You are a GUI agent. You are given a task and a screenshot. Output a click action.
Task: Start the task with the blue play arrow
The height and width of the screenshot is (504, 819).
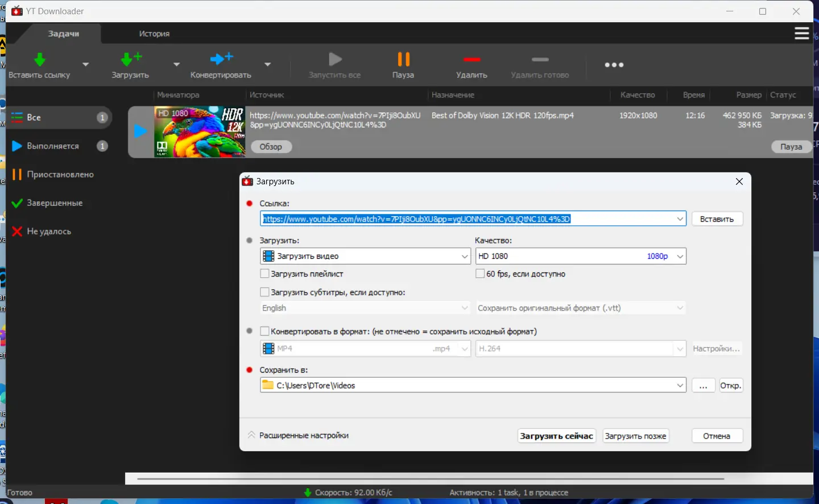click(x=140, y=131)
